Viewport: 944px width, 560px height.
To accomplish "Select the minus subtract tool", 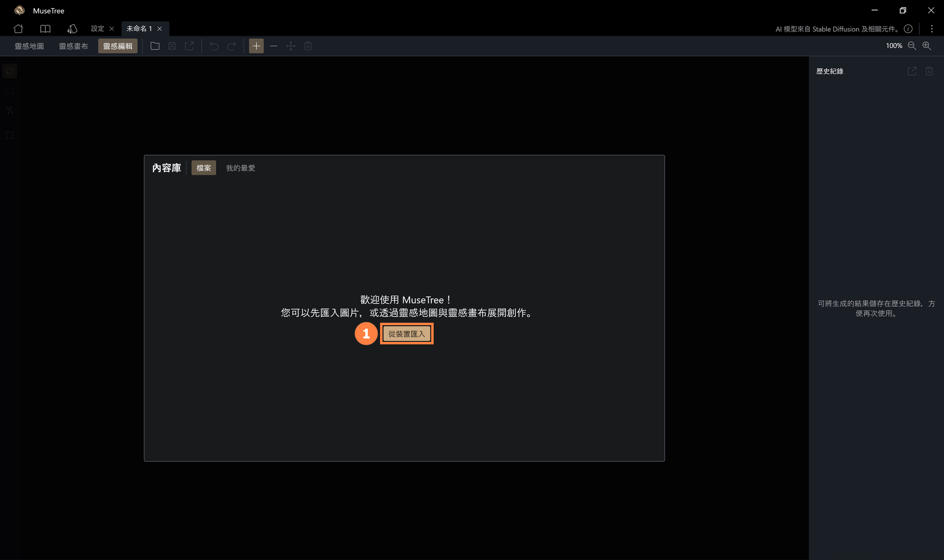I will click(273, 46).
